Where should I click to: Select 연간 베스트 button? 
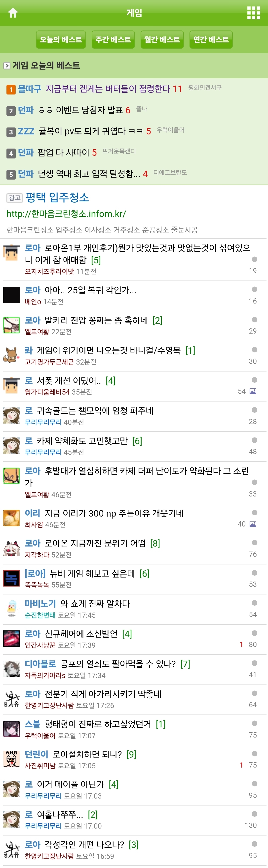click(211, 40)
